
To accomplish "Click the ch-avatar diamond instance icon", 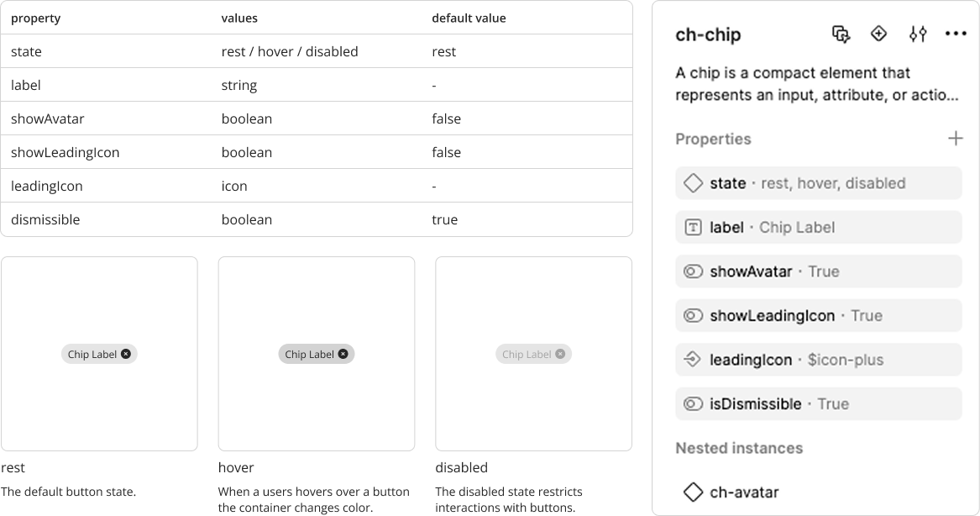I will [x=693, y=492].
